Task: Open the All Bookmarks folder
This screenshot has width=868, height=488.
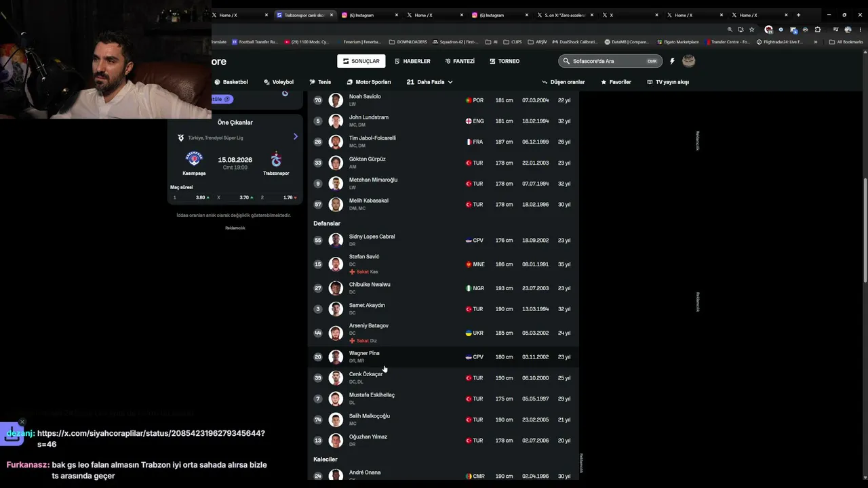Action: coord(846,42)
